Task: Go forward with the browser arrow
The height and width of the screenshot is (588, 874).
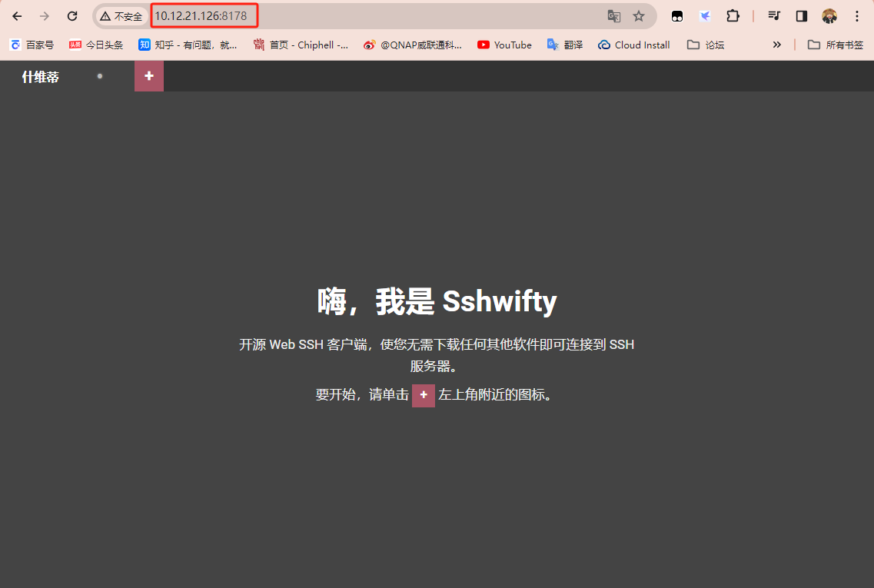Action: [x=45, y=16]
